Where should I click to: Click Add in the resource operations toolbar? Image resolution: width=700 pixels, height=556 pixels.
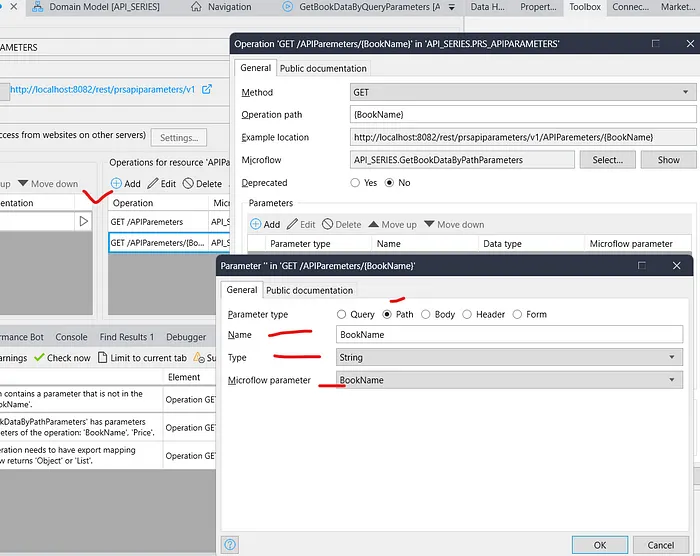click(x=126, y=184)
